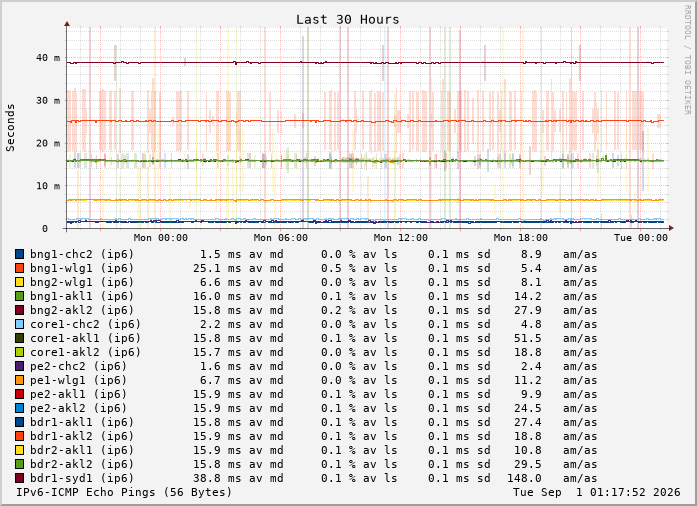Viewport: 697px width, 506px height.
Task: Click the bng2-wlg1 (ip6) legend color swatch
Action: pyautogui.click(x=20, y=282)
